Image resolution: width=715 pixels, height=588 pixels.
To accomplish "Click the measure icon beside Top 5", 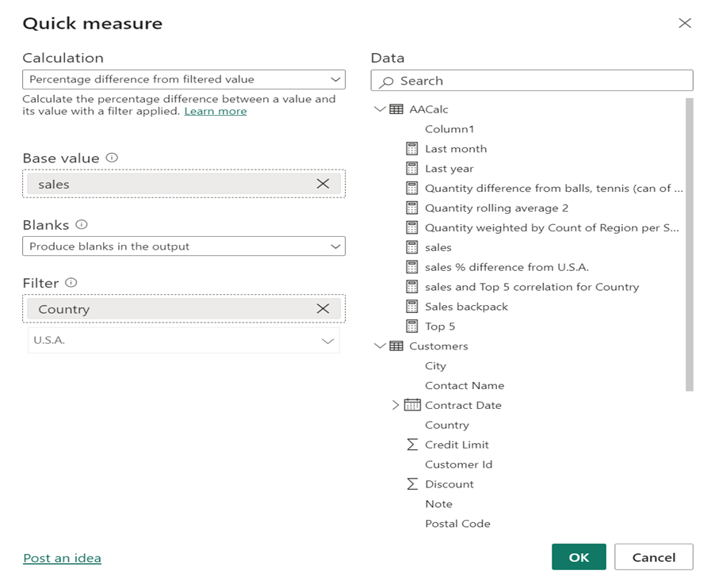I will 411,326.
